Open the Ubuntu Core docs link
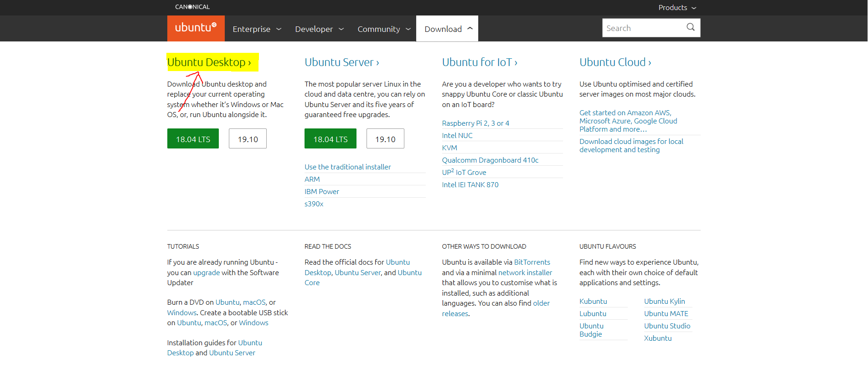This screenshot has width=868, height=368. pos(363,278)
